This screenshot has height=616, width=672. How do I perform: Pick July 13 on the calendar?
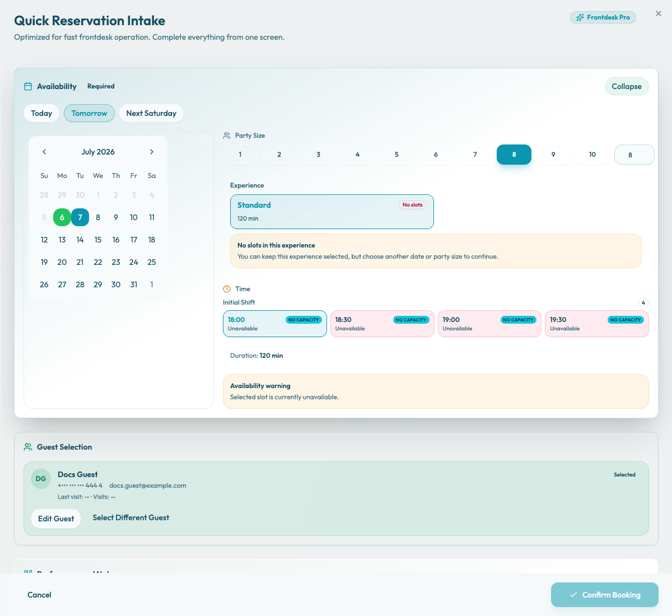pyautogui.click(x=62, y=240)
